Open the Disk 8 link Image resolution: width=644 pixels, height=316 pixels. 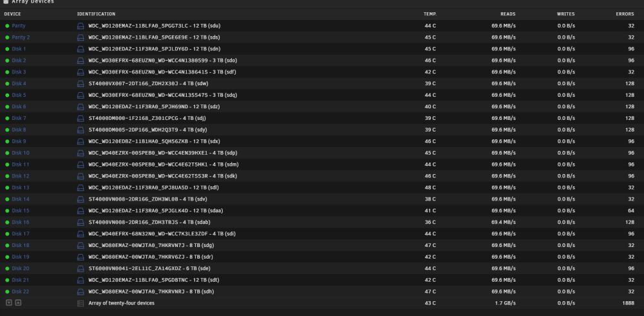19,129
